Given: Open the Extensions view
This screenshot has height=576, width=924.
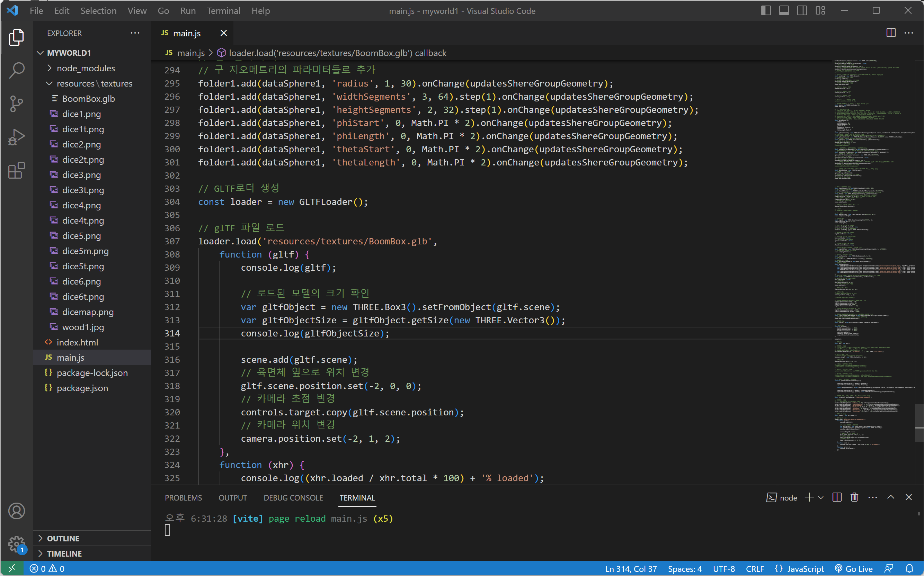Looking at the screenshot, I should (16, 171).
